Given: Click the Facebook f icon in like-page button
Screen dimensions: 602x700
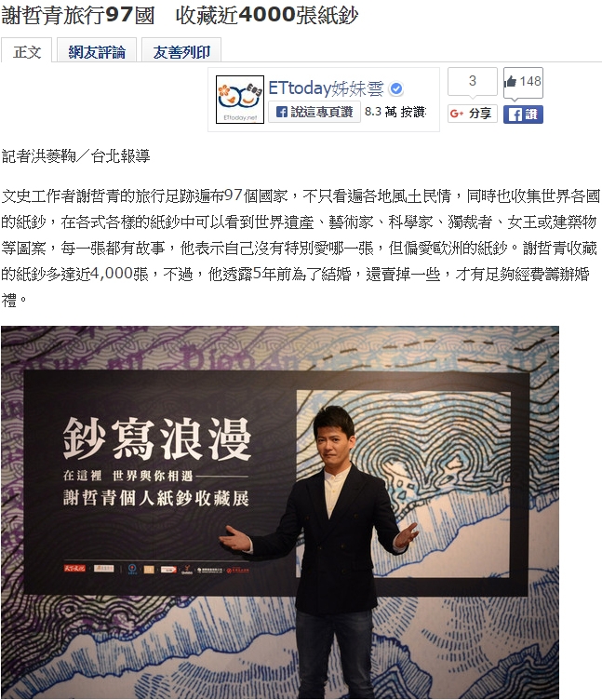Looking at the screenshot, I should click(282, 112).
